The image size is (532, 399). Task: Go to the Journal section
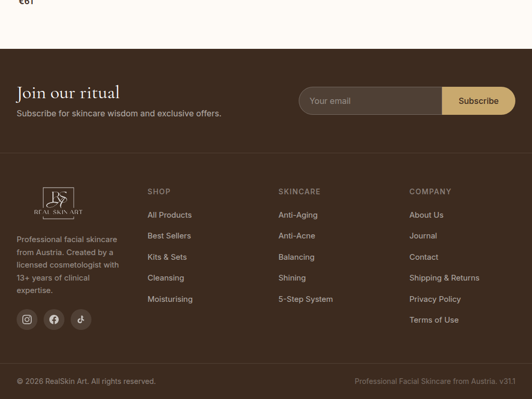423,235
